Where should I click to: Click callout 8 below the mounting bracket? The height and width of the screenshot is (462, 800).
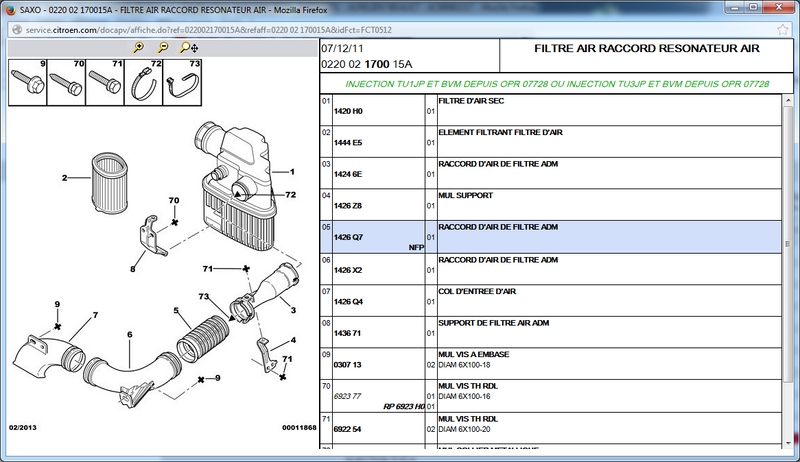click(x=133, y=269)
